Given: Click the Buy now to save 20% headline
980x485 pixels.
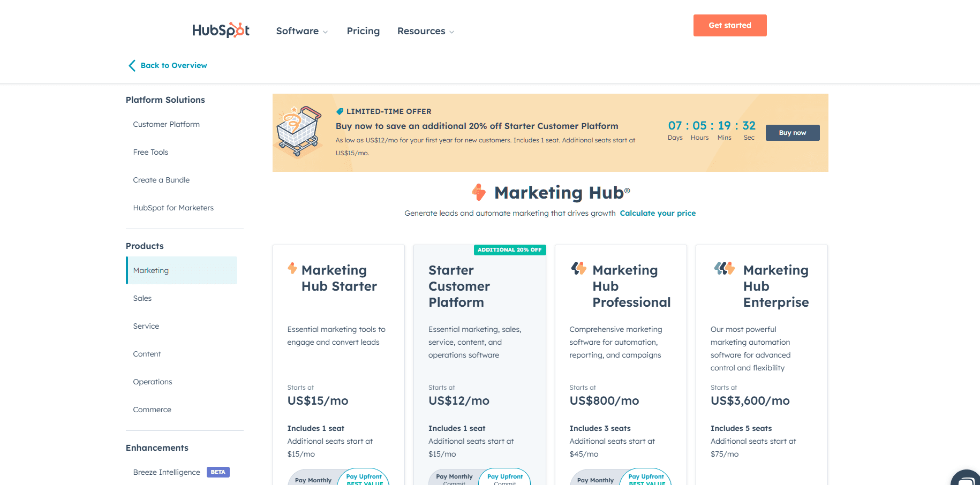Looking at the screenshot, I should pos(477,126).
